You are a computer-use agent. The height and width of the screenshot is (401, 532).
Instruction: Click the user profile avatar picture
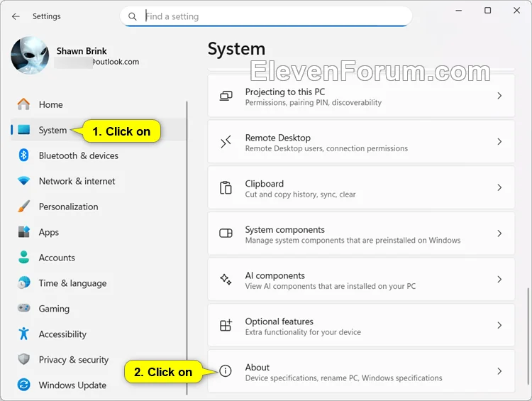point(30,55)
